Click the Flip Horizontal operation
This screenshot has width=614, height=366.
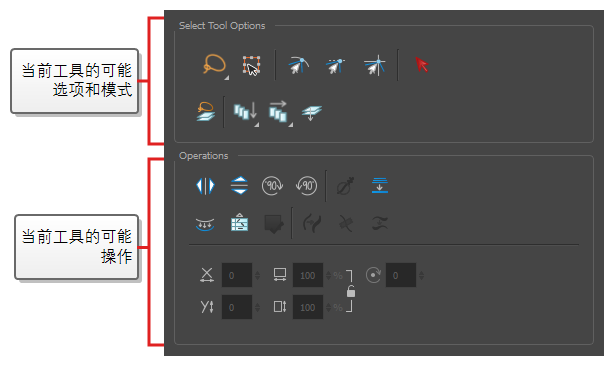[205, 186]
